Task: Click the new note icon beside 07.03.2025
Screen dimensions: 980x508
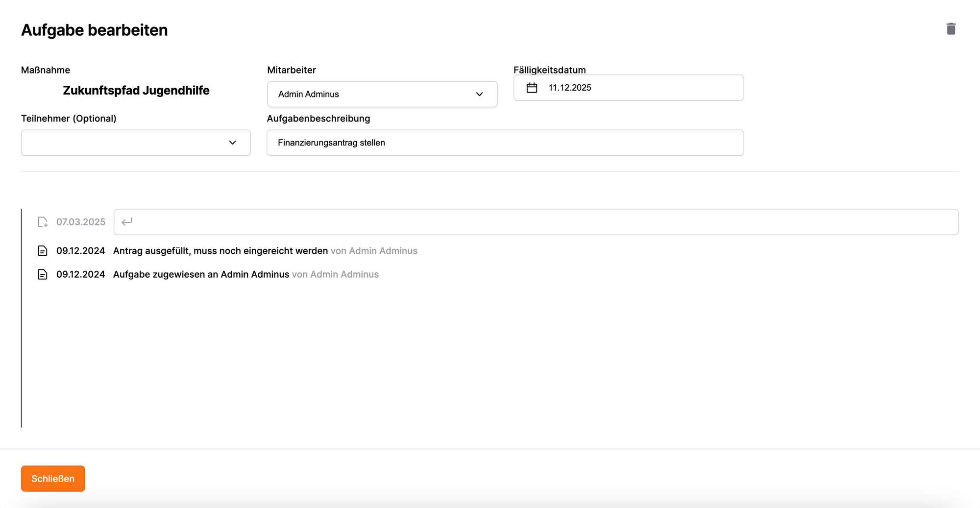Action: pos(43,222)
